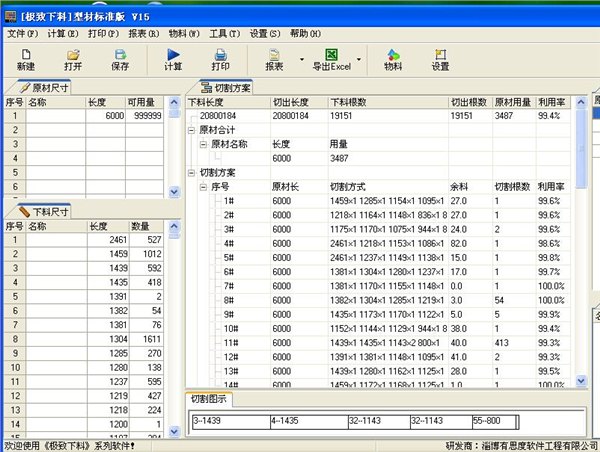This screenshot has height=452, width=600.
Task: Save using the 保存 toolbar icon
Action: point(120,60)
